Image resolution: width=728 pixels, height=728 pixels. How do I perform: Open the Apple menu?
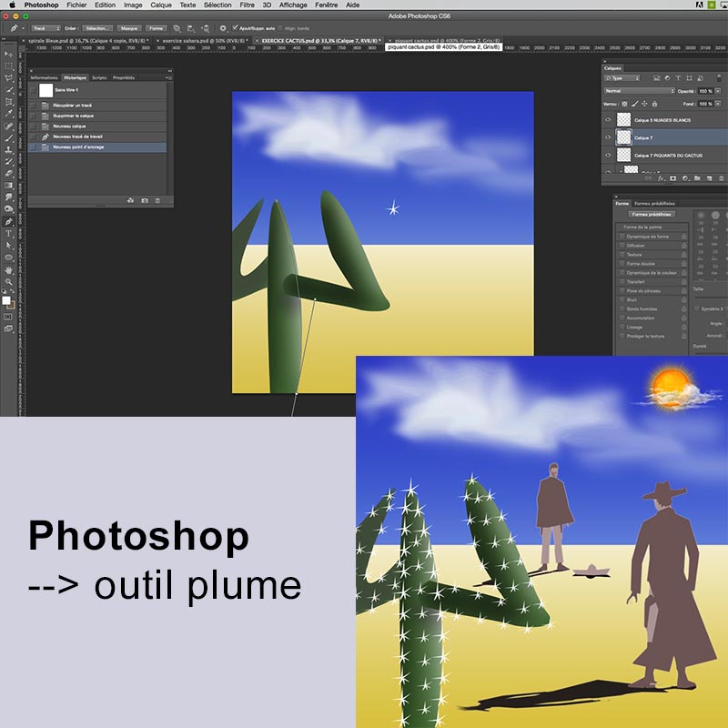coord(12,5)
